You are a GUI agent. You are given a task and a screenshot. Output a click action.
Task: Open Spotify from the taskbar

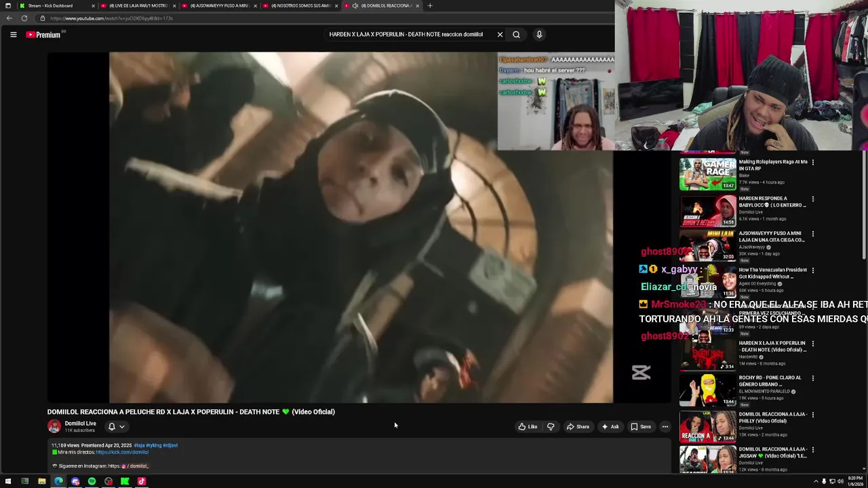click(92, 481)
